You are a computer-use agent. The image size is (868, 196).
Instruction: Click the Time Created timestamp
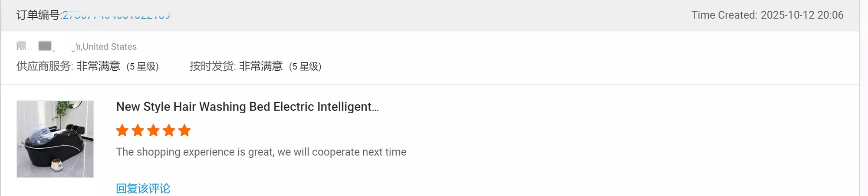(767, 15)
